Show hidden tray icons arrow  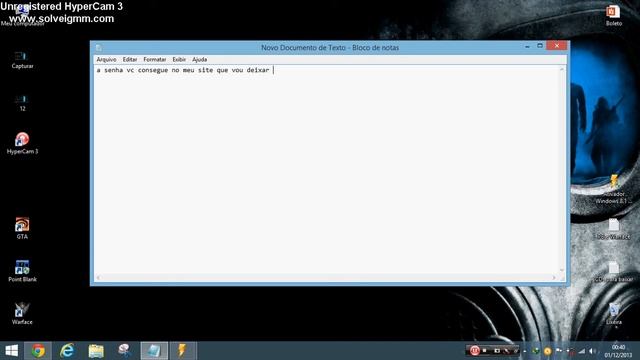(525, 351)
